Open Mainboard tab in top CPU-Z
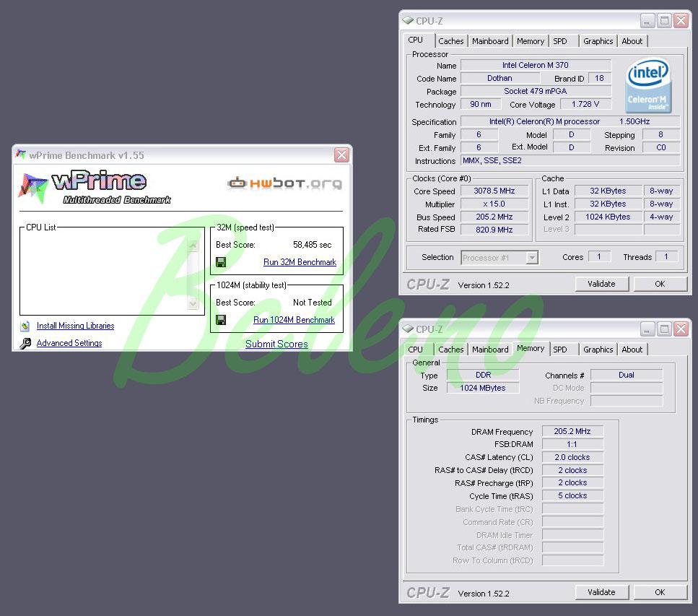The image size is (698, 616). [490, 41]
